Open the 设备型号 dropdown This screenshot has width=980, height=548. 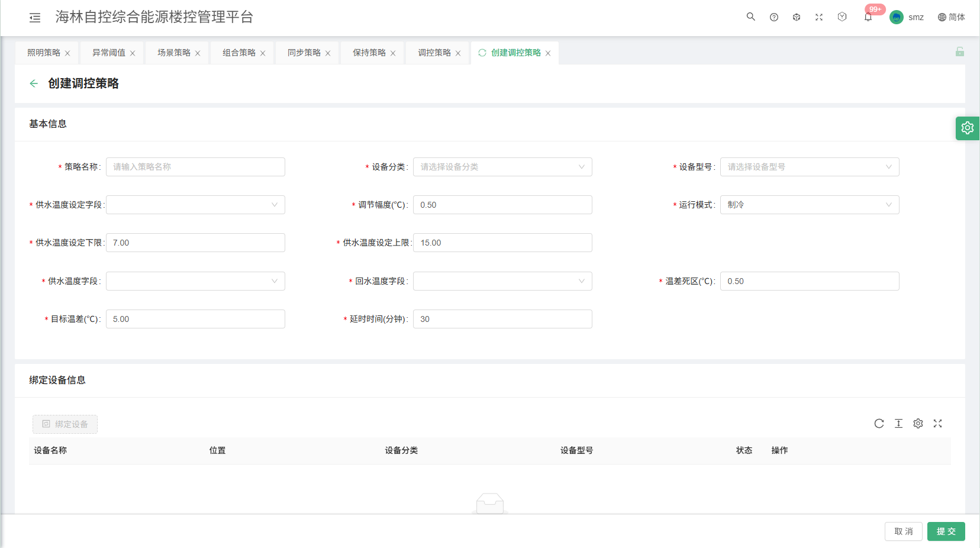tap(810, 167)
